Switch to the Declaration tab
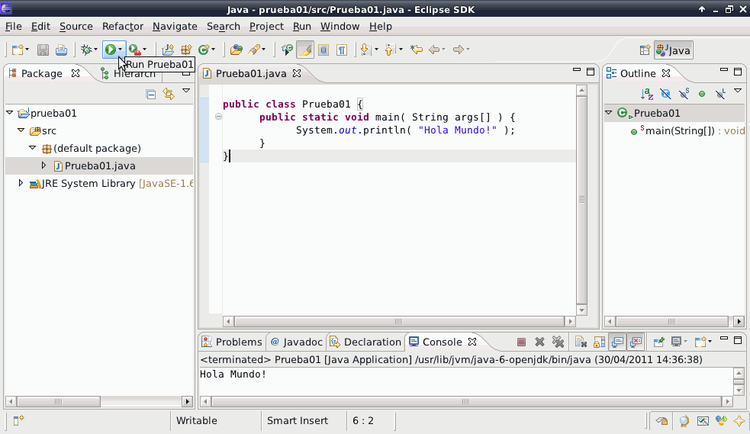Viewport: 750px width, 434px height. [x=366, y=342]
